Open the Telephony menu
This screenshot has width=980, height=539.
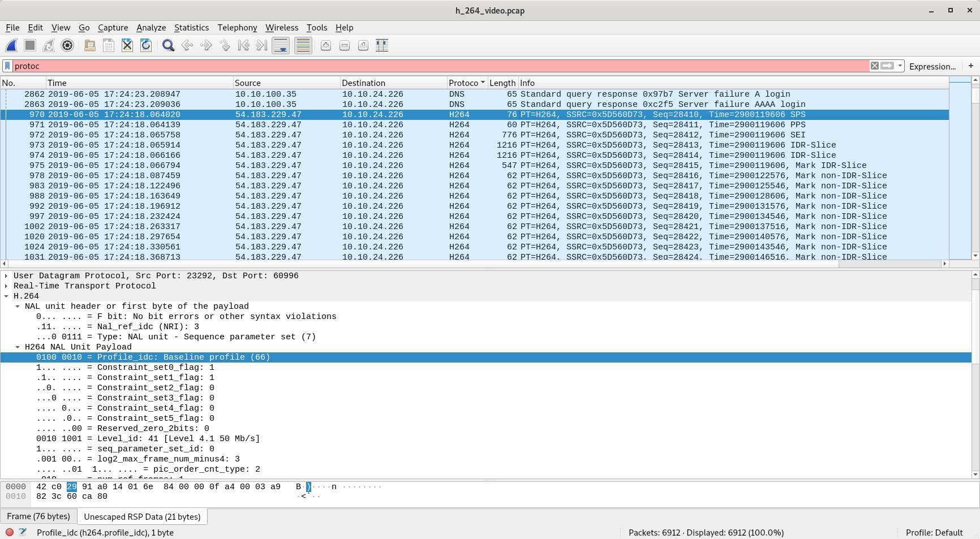click(x=237, y=27)
